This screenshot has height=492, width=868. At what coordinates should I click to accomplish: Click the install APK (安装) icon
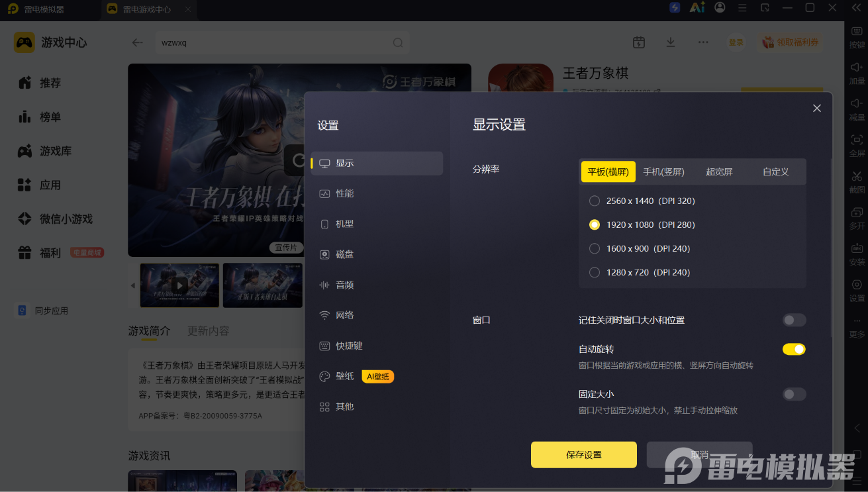[857, 254]
